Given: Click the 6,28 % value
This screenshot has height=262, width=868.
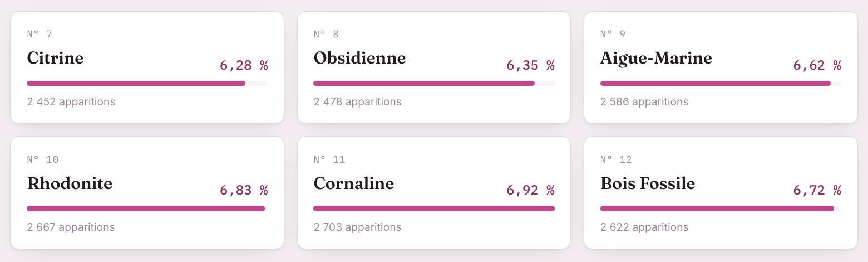Looking at the screenshot, I should point(244,65).
